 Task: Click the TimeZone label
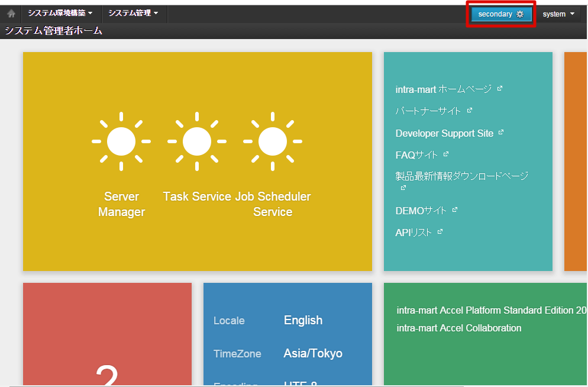(x=237, y=354)
